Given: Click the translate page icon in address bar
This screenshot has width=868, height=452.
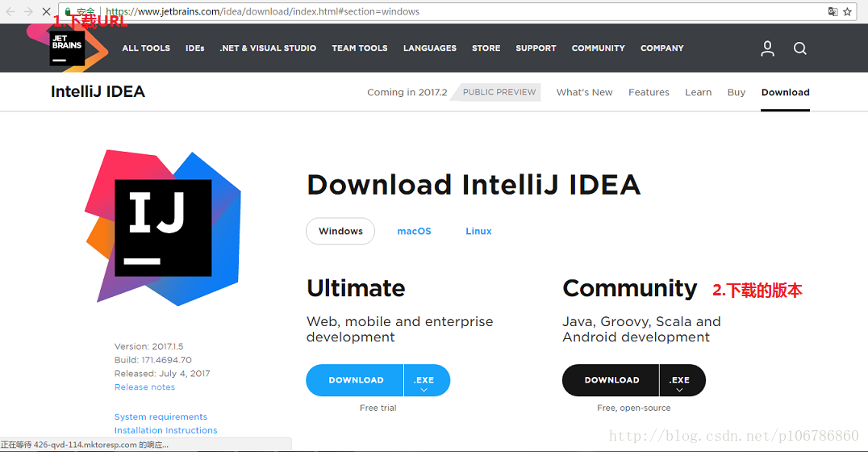Looking at the screenshot, I should tap(833, 11).
